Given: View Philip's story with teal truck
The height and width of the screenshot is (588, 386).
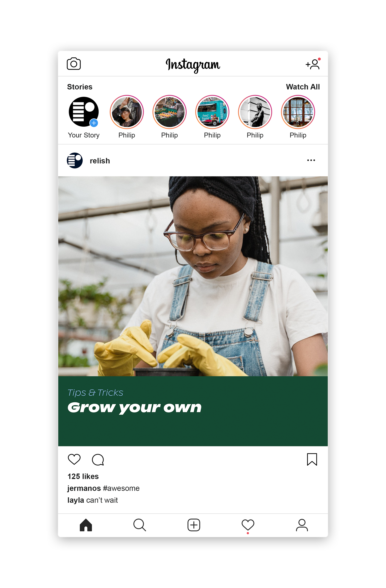Looking at the screenshot, I should [212, 112].
